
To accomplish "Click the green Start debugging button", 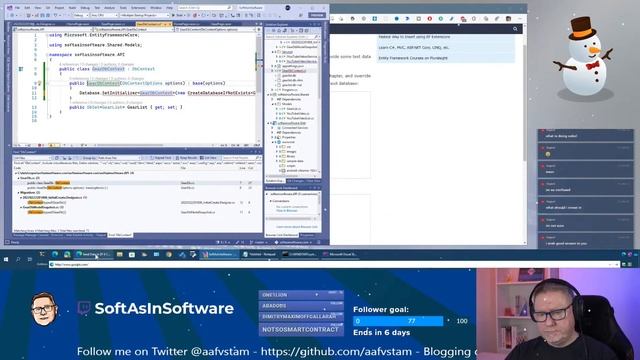I will point(178,15).
